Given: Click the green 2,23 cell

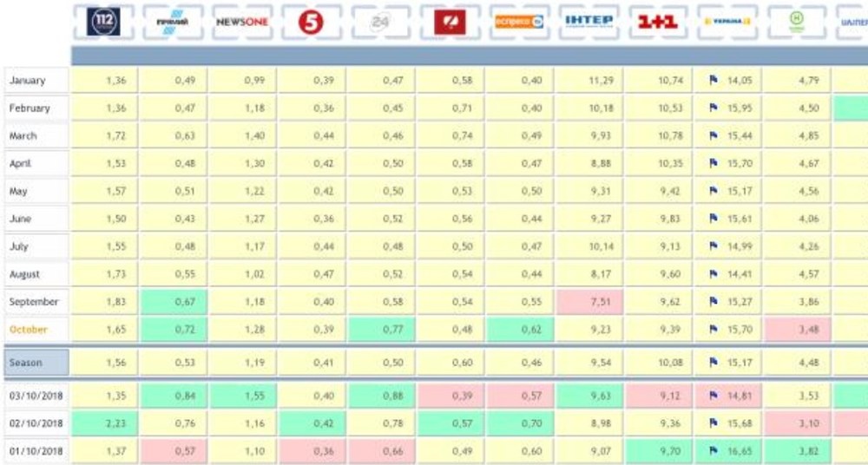Looking at the screenshot, I should (x=104, y=423).
